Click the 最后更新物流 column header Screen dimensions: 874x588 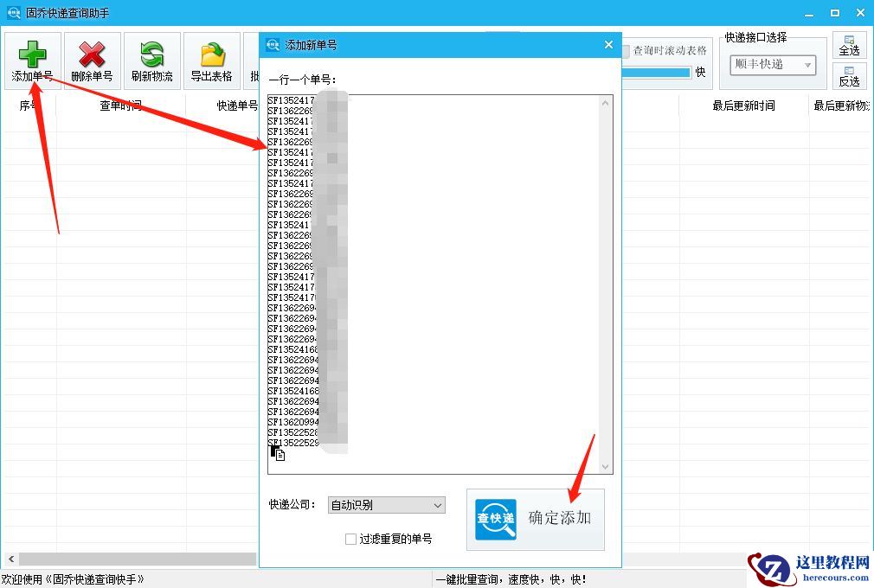[x=842, y=105]
